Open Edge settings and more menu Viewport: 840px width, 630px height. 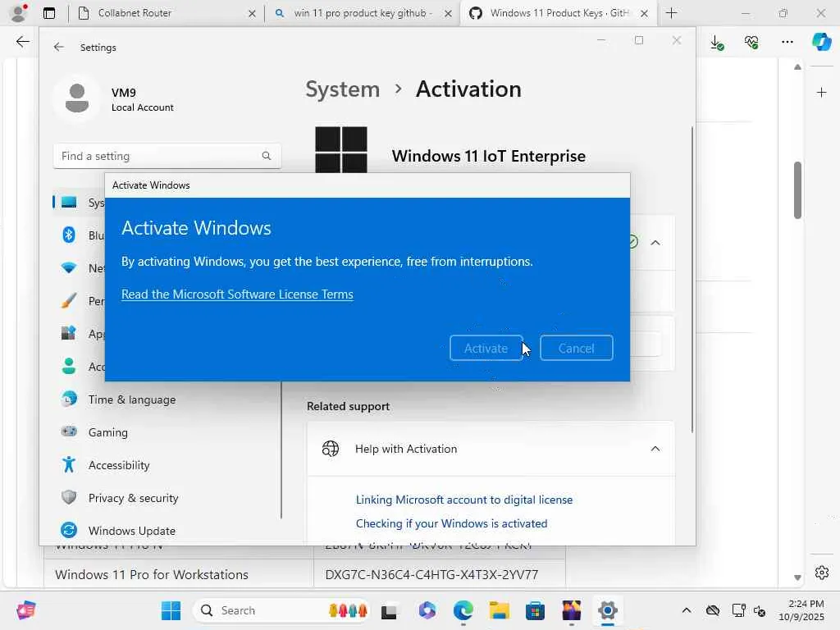click(787, 42)
